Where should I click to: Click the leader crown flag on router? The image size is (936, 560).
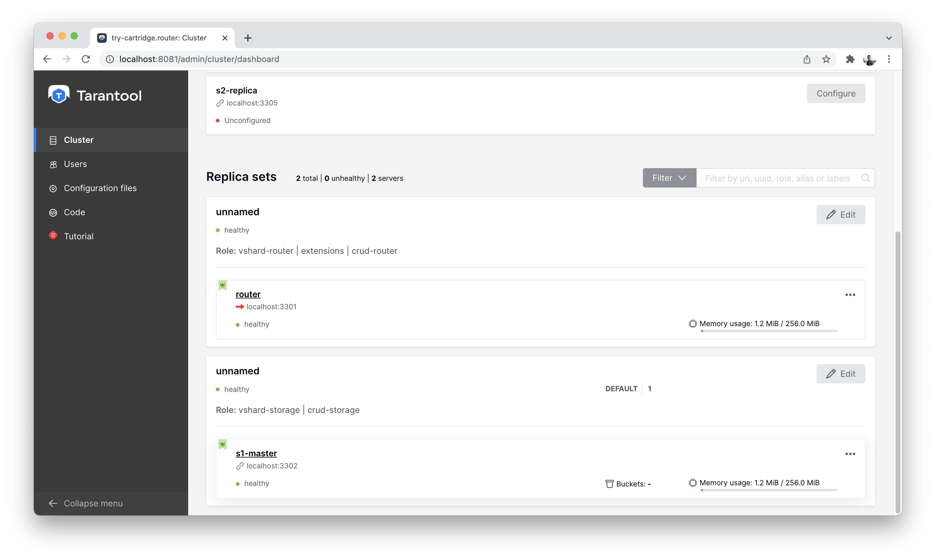click(x=222, y=286)
